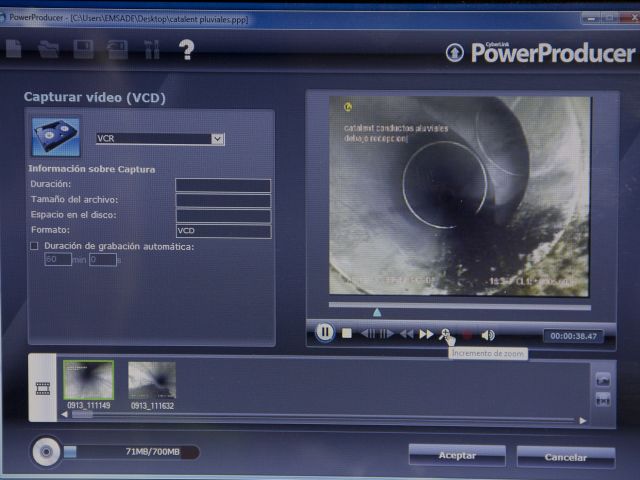Open help via the question mark icon
The height and width of the screenshot is (480, 640).
[x=187, y=50]
